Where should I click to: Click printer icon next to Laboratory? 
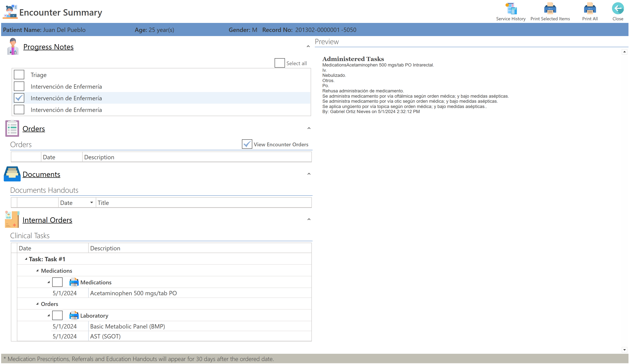[x=74, y=316]
